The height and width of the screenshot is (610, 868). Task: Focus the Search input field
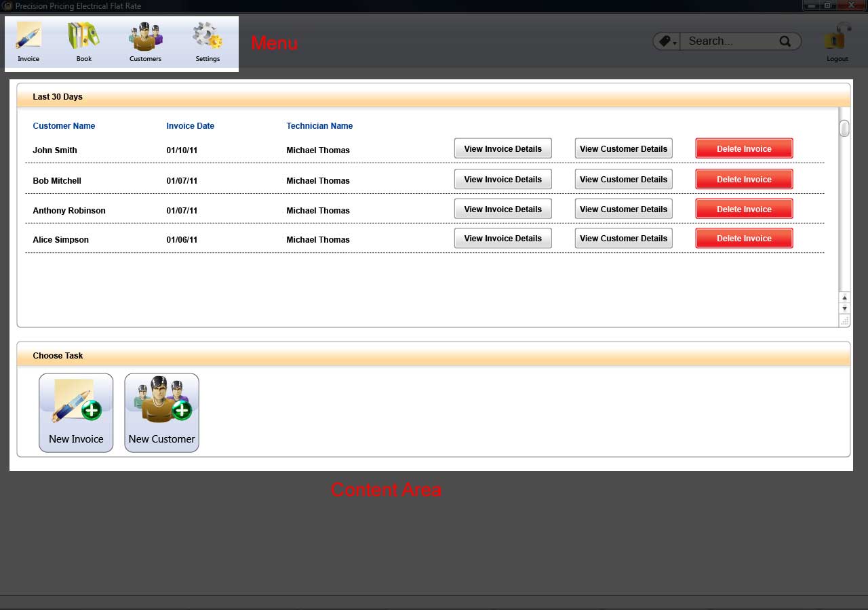click(729, 41)
